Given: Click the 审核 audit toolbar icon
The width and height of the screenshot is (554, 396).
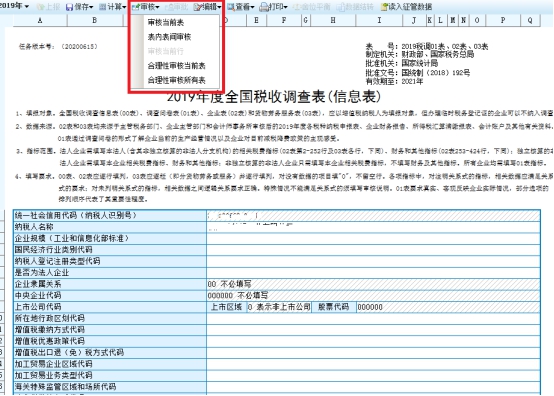Looking at the screenshot, I should click(136, 7).
